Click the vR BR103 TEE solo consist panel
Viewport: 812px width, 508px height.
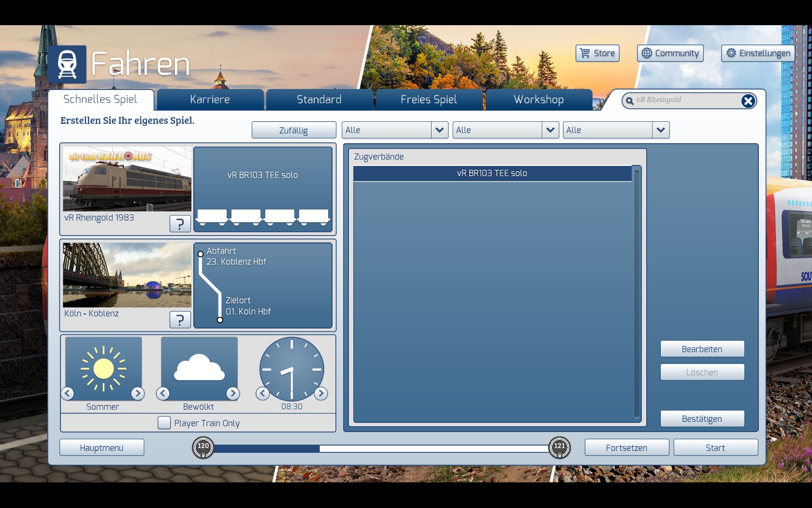(263, 189)
